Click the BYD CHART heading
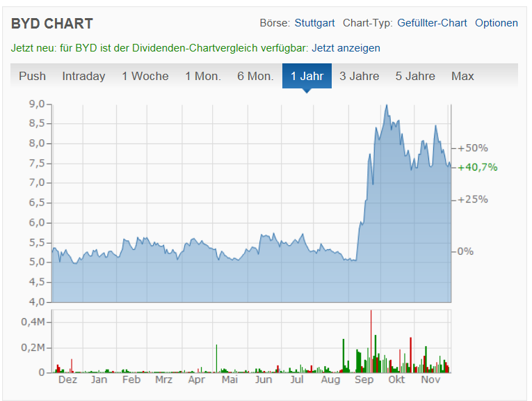 52,24
